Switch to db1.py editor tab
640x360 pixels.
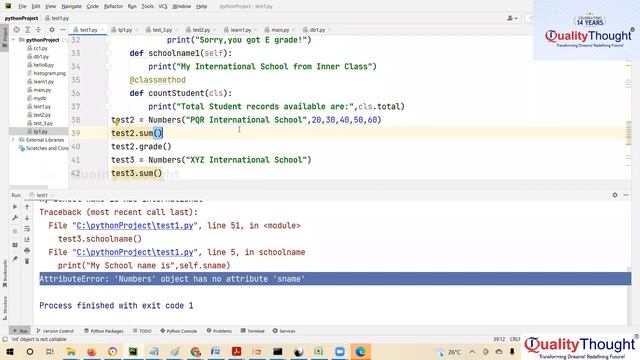(317, 30)
